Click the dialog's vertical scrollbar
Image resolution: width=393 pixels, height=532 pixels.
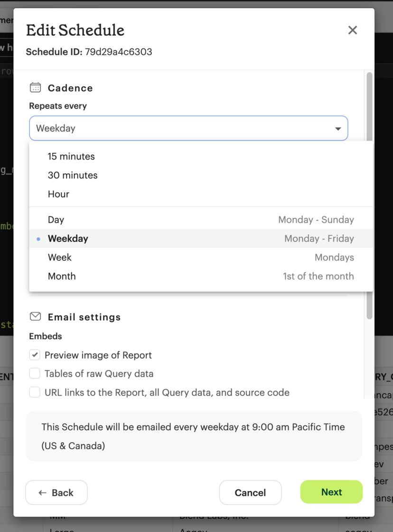click(x=369, y=190)
